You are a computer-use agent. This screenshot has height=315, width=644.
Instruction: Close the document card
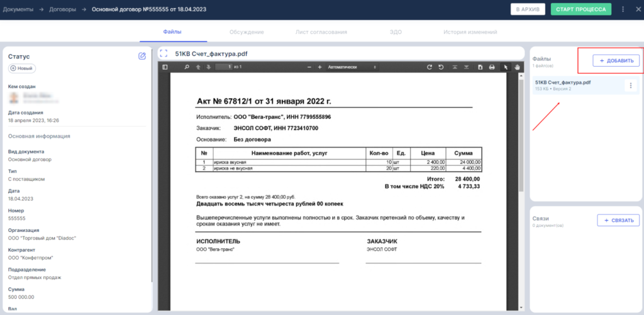tap(638, 9)
